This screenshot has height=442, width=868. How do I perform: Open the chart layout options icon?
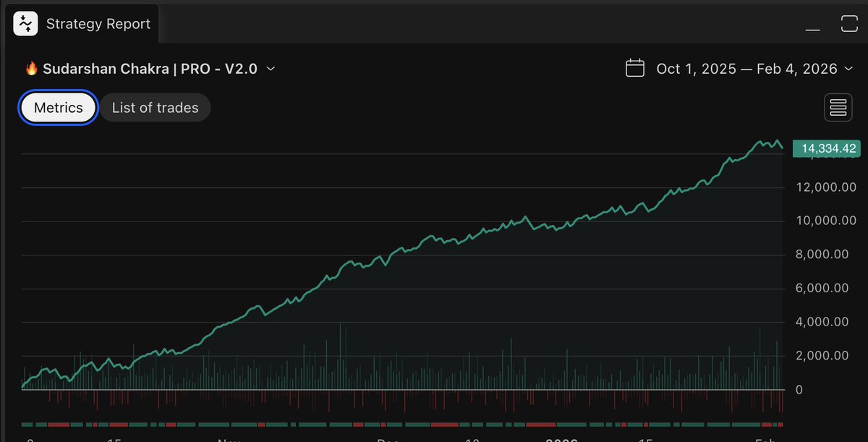tap(838, 108)
